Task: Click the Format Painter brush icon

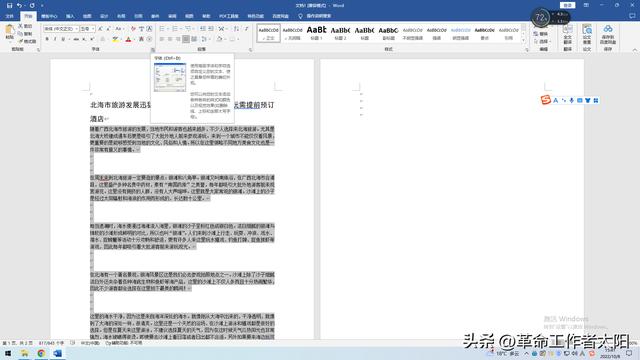Action: pyautogui.click(x=20, y=41)
